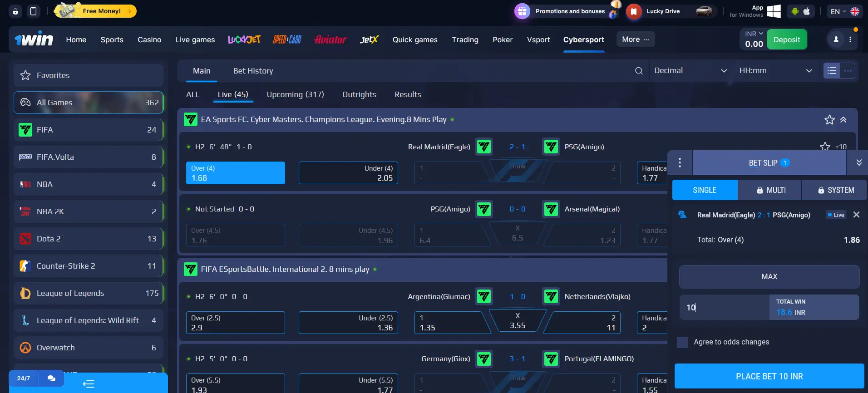Tick the Agree to odds changes checkbox
Screen dimensions: 868x393
coord(682,342)
